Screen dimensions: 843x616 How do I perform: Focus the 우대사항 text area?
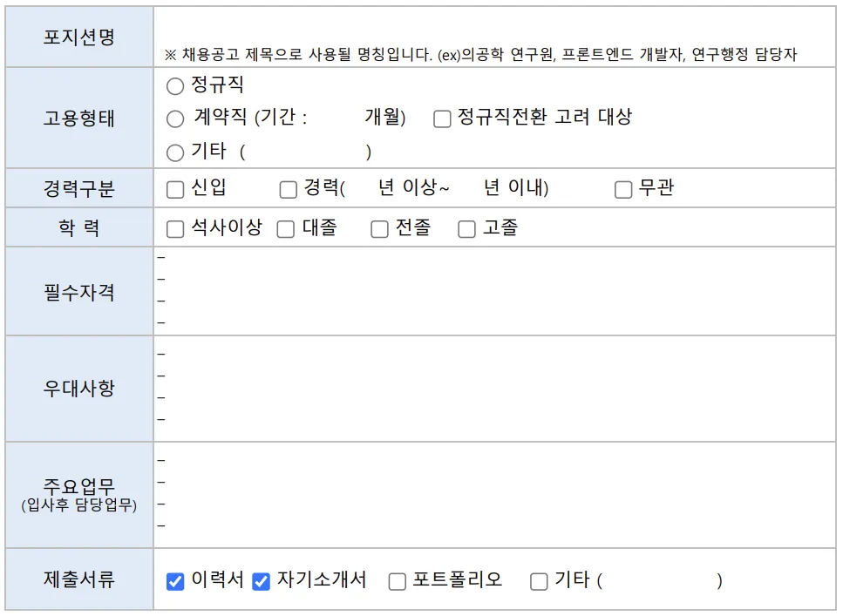point(493,388)
